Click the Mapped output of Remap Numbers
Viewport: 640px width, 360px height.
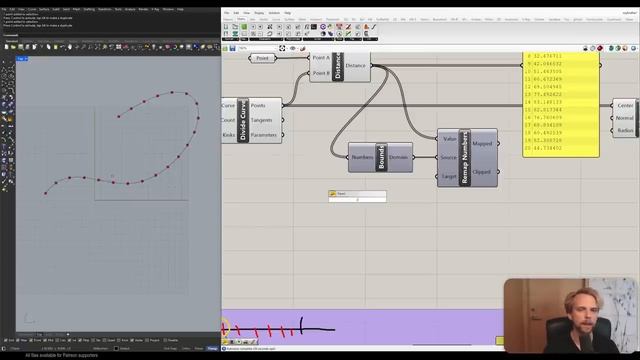(x=482, y=144)
